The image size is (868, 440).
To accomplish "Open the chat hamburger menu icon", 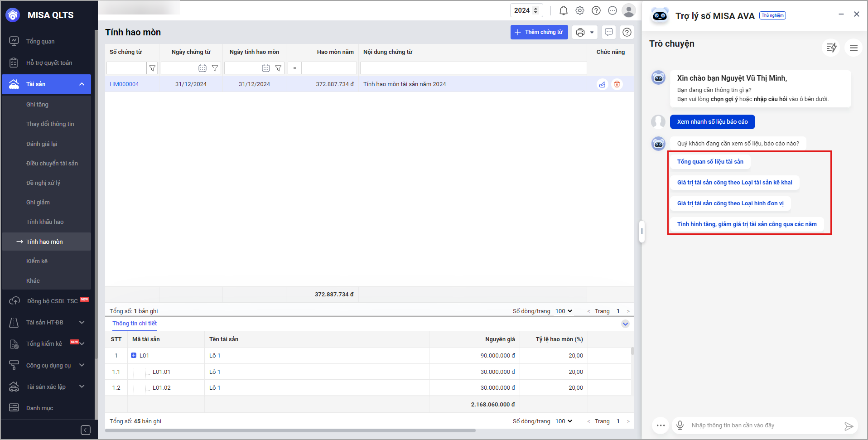I will (854, 48).
